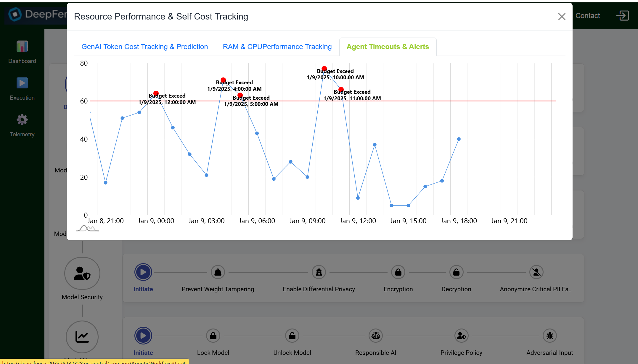Click Budget Exceed marker at 10:00:00 AM
This screenshot has width=638, height=364.
[324, 69]
